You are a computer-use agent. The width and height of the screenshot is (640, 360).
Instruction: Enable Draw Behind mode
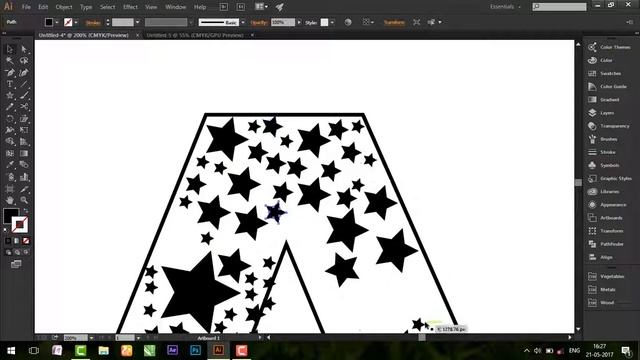[17, 252]
